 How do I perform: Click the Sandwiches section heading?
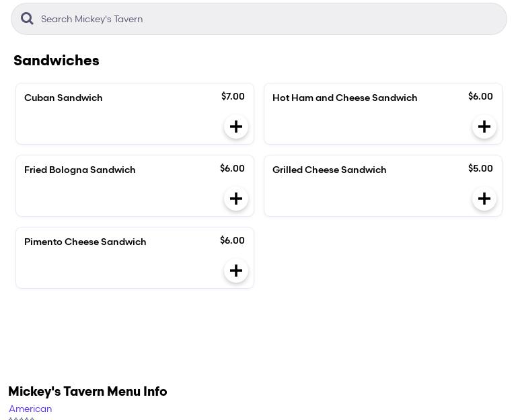[57, 61]
